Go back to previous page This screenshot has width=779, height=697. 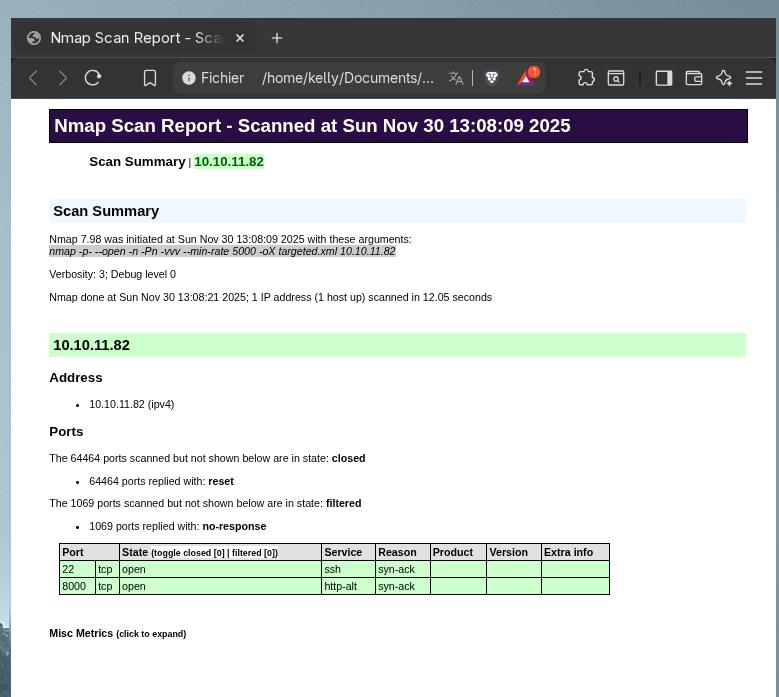point(33,78)
